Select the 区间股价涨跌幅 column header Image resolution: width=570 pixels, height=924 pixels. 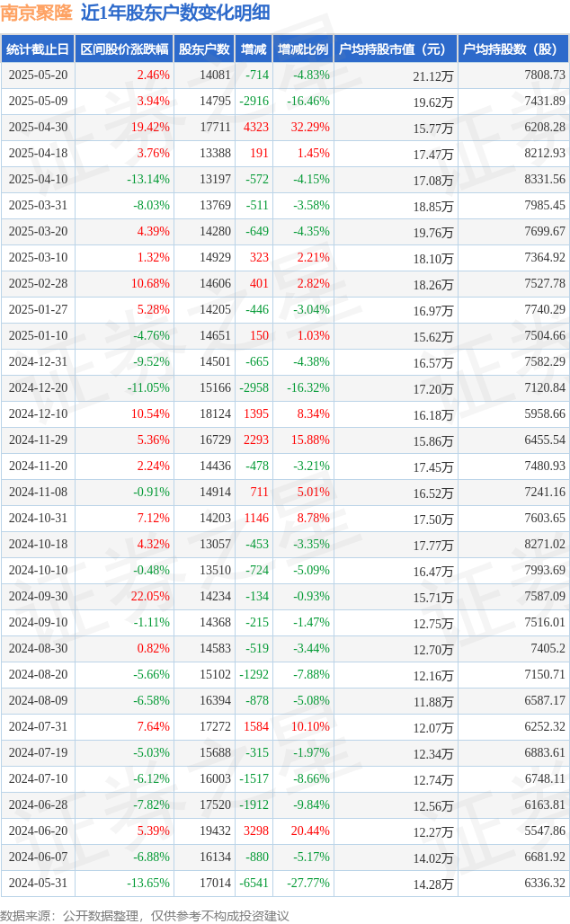(x=123, y=49)
